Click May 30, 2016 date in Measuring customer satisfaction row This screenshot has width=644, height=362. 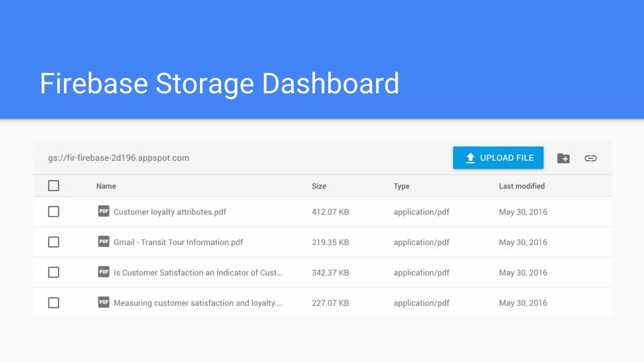click(x=523, y=303)
